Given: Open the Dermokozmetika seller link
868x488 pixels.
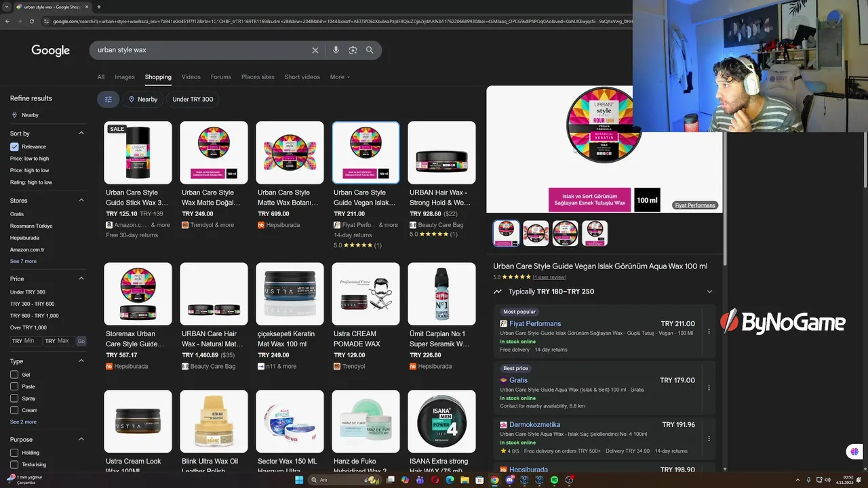Looking at the screenshot, I should pos(534,425).
